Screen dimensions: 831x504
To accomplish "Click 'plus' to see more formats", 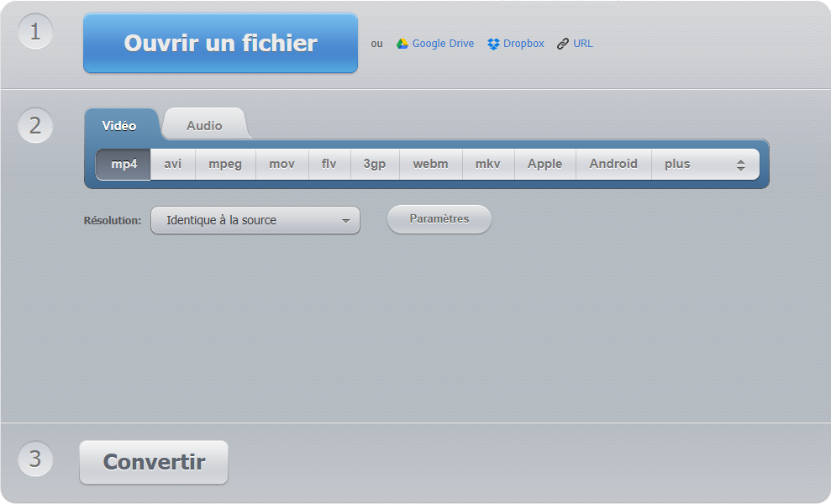I will pos(677,164).
